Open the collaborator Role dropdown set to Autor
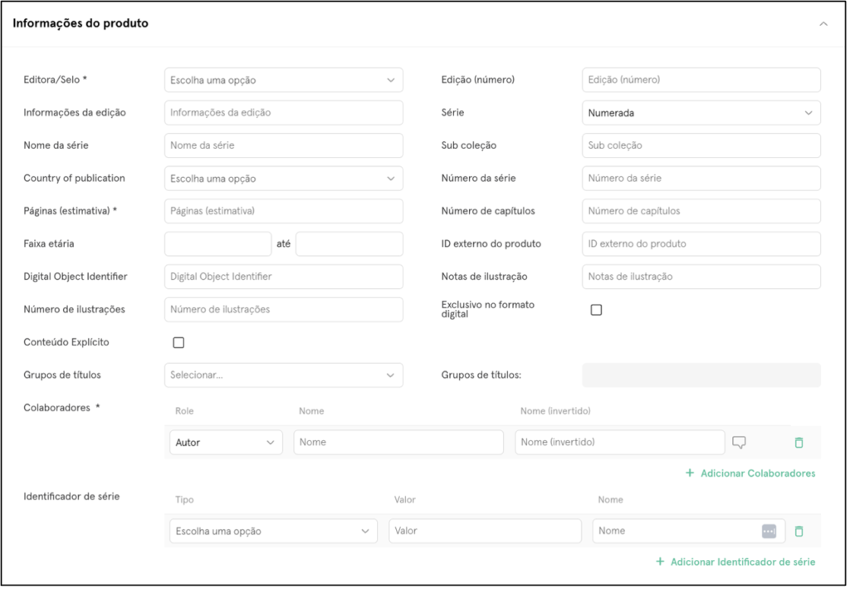 point(226,442)
